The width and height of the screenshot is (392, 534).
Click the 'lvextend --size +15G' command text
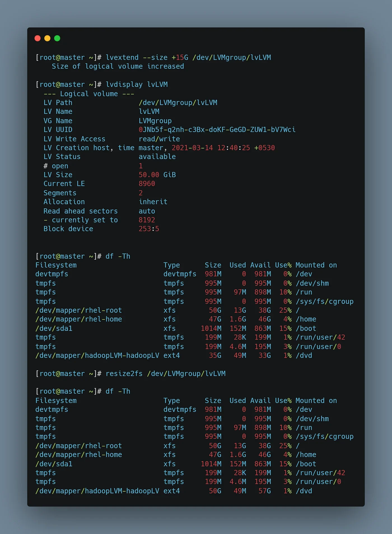click(147, 57)
